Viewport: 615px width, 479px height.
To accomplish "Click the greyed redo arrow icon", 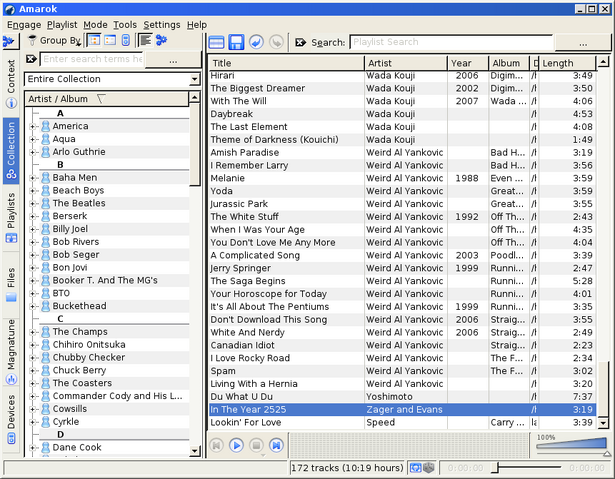I will pos(277,42).
